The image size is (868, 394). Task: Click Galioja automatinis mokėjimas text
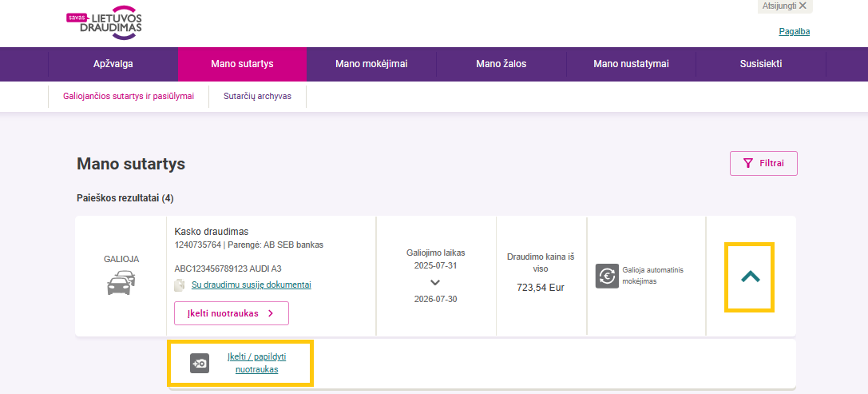(653, 276)
